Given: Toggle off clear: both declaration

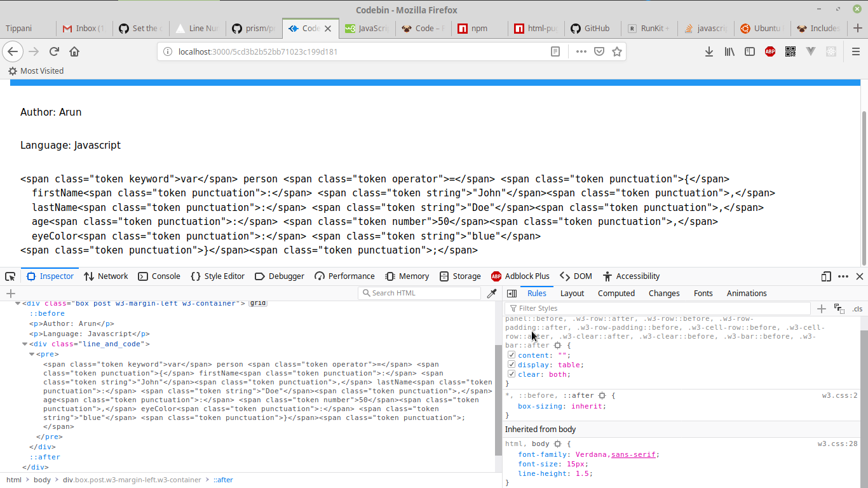Looking at the screenshot, I should click(x=512, y=374).
